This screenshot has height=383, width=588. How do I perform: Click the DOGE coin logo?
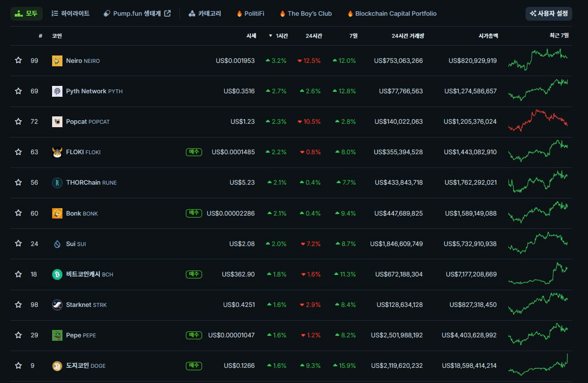click(x=57, y=366)
